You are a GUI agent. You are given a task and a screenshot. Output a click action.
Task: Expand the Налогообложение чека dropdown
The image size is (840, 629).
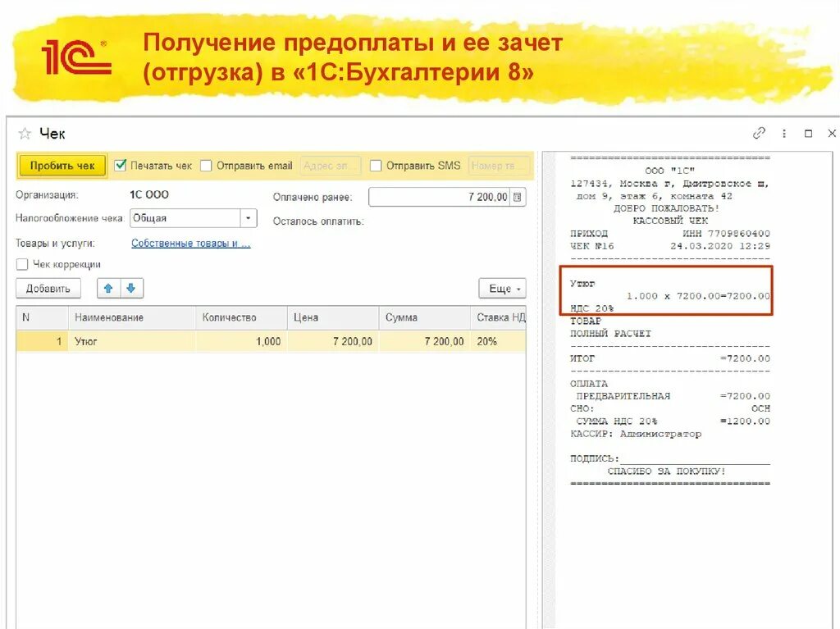[x=248, y=218]
